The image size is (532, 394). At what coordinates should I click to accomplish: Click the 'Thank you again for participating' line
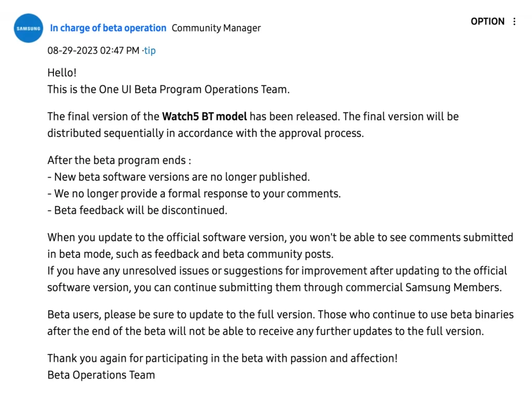pyautogui.click(x=222, y=358)
